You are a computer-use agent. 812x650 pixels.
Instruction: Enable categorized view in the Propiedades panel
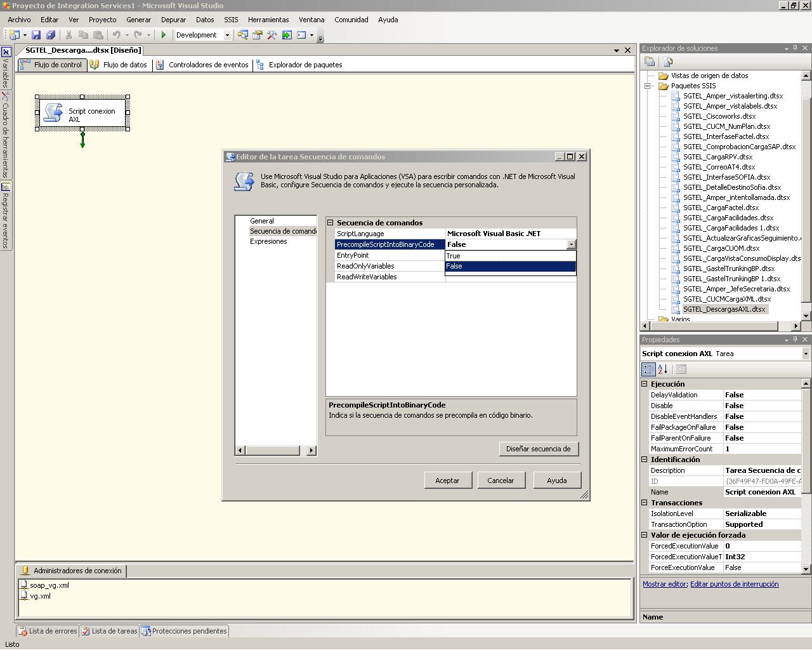648,369
